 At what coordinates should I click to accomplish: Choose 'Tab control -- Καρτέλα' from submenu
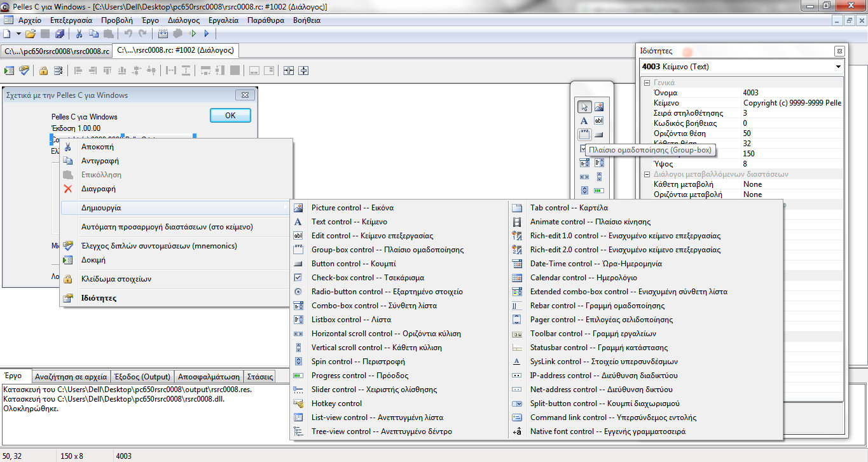tap(645, 208)
